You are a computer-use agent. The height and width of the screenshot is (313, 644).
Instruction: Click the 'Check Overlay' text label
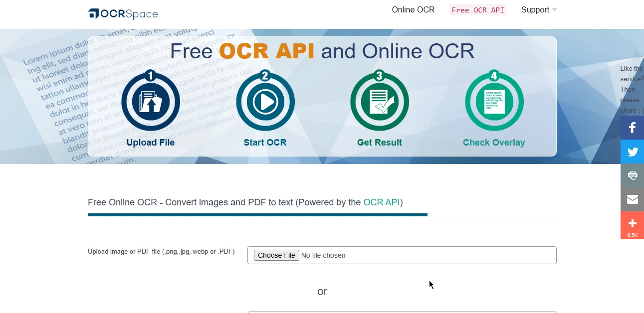click(x=494, y=143)
